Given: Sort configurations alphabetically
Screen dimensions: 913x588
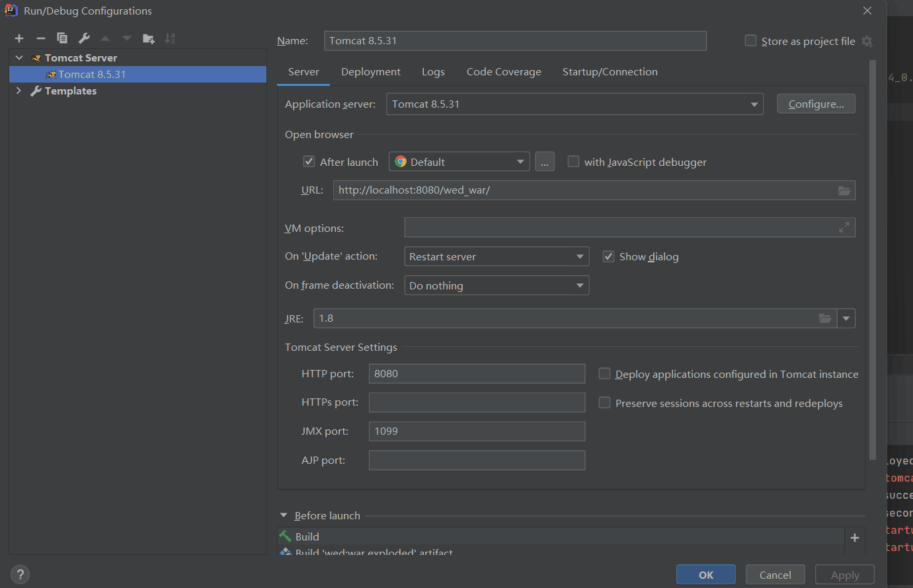Looking at the screenshot, I should 170,38.
